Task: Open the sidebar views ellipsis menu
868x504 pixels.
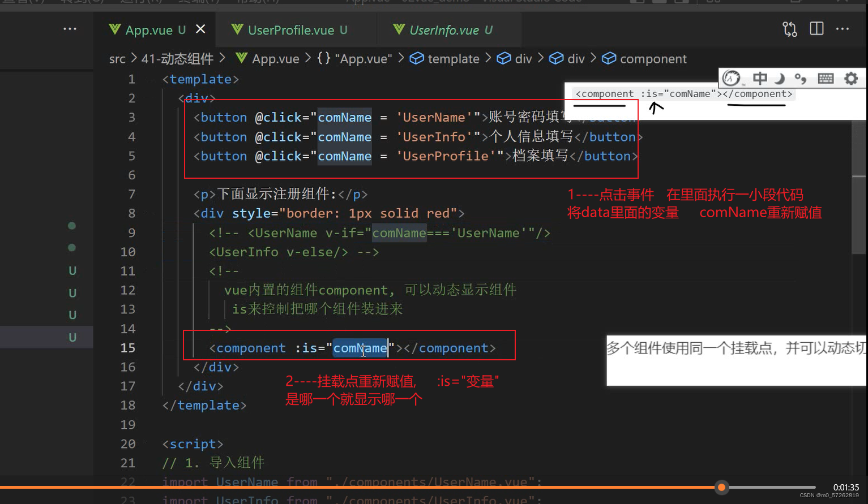Action: coord(70,28)
